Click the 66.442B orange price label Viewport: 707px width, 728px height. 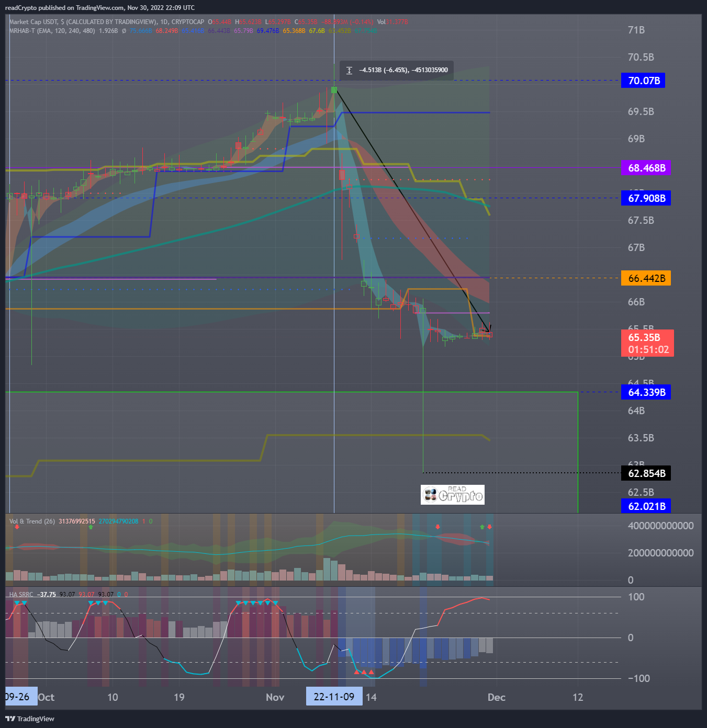(x=646, y=278)
